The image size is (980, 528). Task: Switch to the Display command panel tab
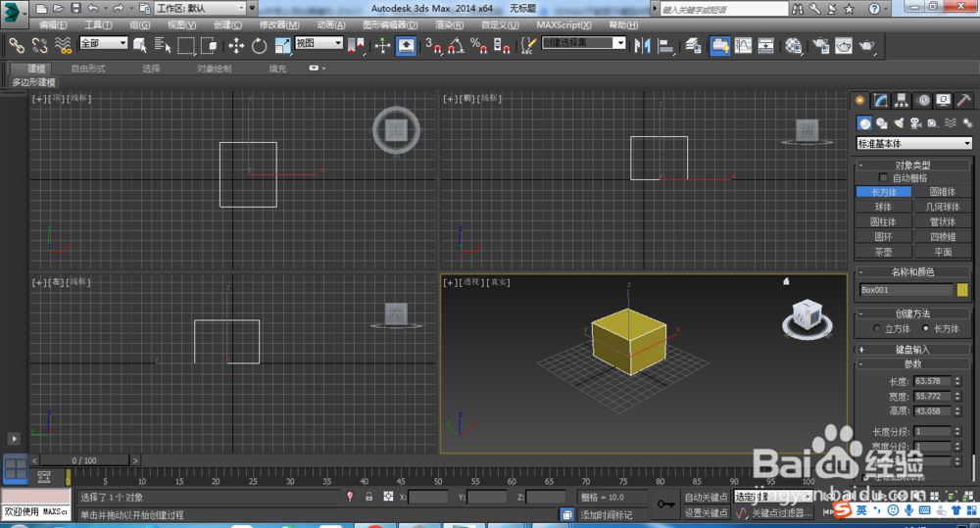(943, 100)
